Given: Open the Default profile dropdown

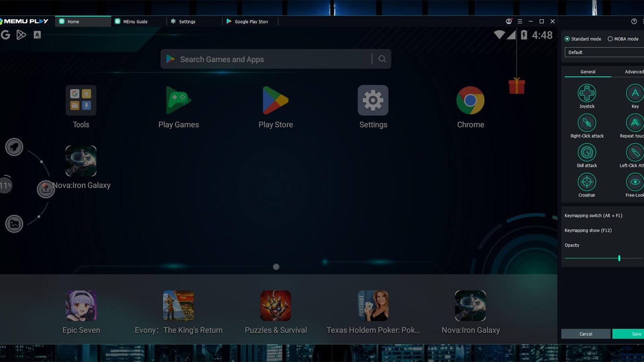Looking at the screenshot, I should click(x=604, y=52).
